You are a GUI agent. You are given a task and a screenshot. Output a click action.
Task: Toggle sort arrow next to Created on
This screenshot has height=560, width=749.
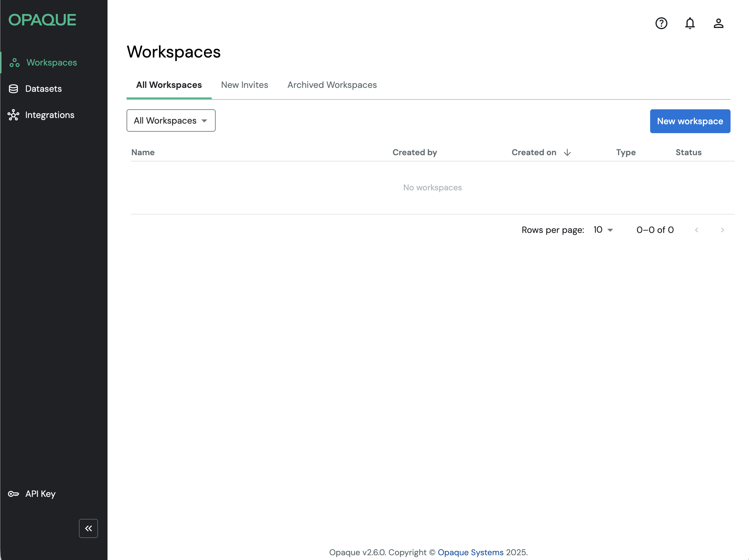click(567, 153)
